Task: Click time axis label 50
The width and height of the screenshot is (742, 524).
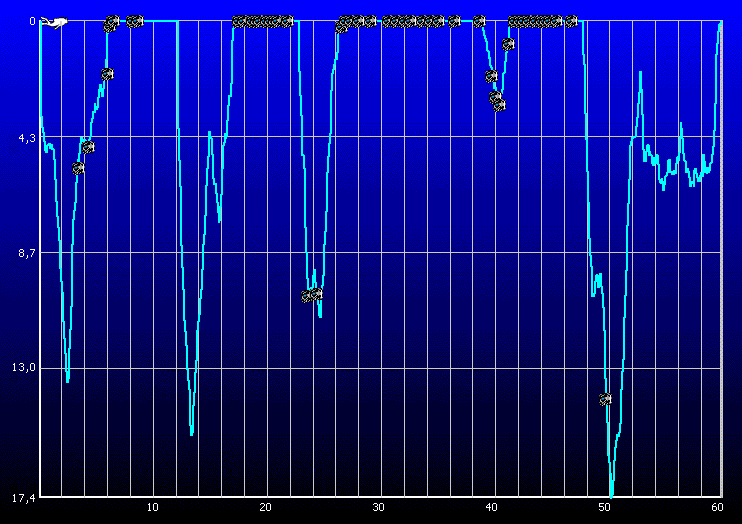Action: click(x=605, y=507)
